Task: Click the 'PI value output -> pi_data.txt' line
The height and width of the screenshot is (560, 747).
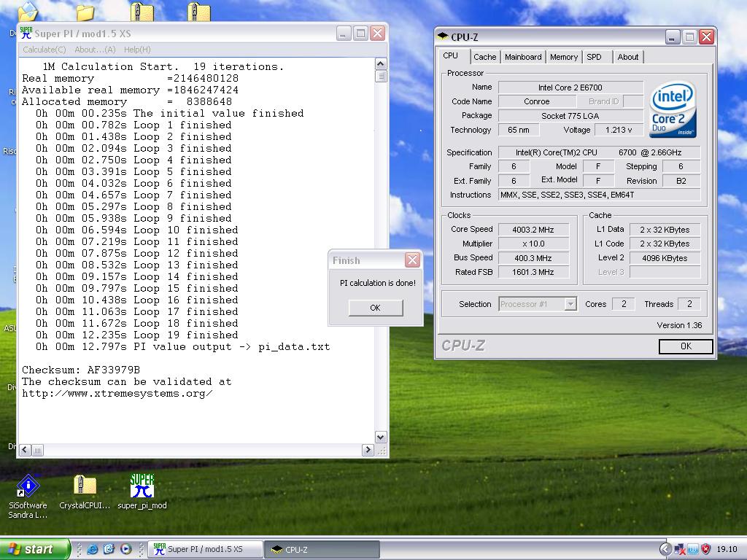Action: (182, 346)
